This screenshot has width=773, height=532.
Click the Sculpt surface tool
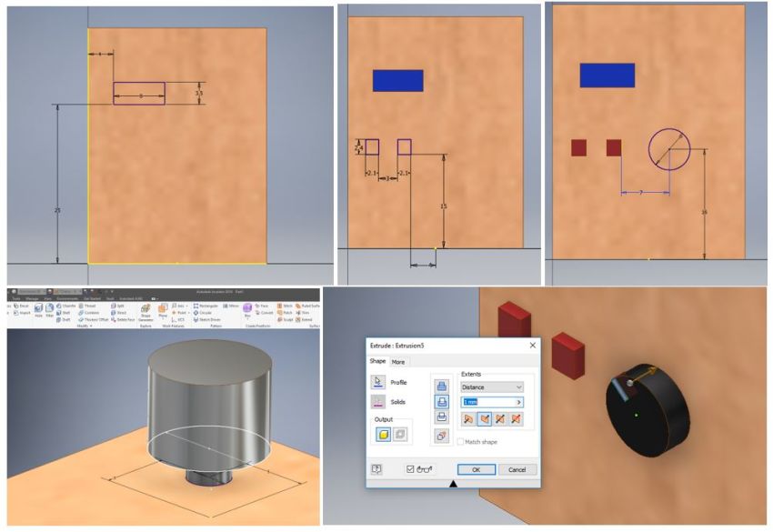tap(285, 319)
